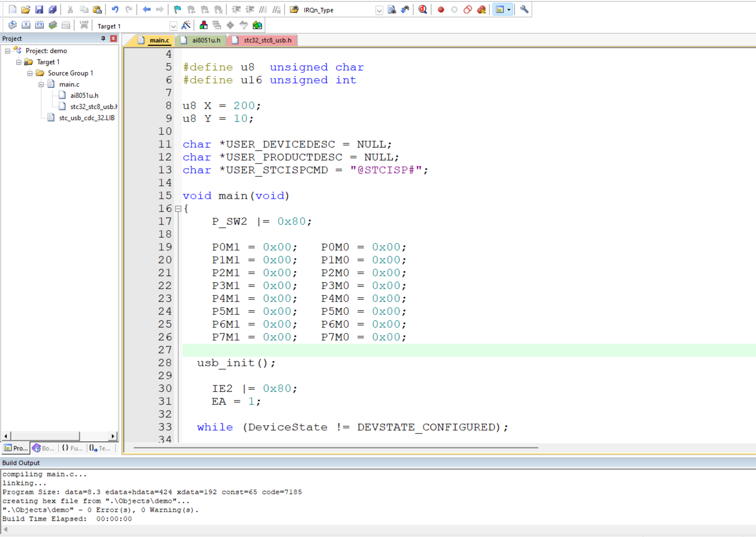Viewport: 756px width, 537px height.
Task: Copy the selection
Action: (84, 10)
